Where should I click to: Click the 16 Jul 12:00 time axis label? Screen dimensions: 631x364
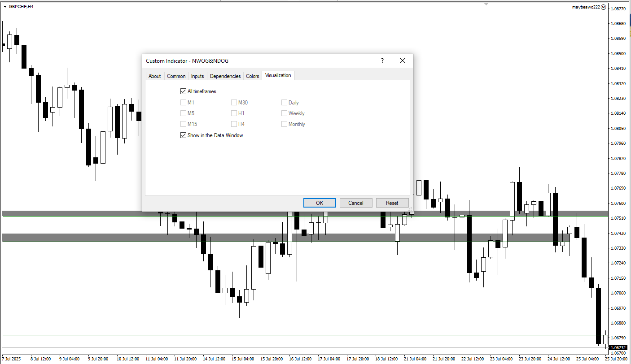tap(300, 359)
